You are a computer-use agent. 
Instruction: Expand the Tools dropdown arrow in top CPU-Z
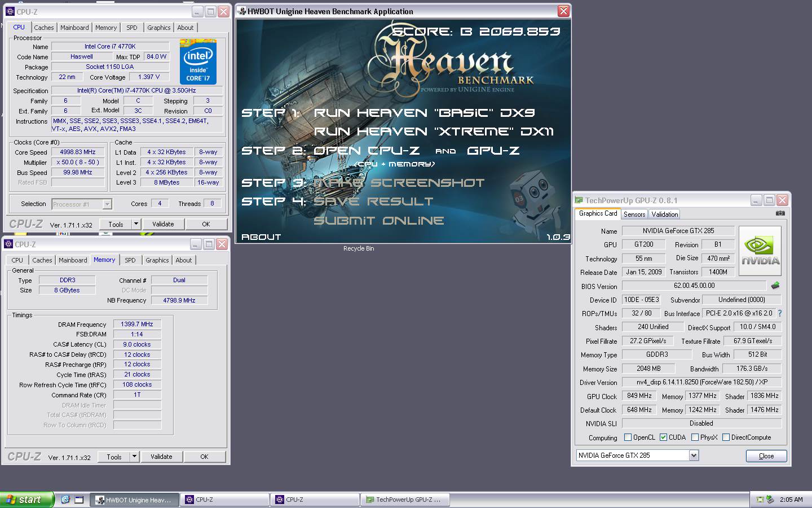coord(135,224)
